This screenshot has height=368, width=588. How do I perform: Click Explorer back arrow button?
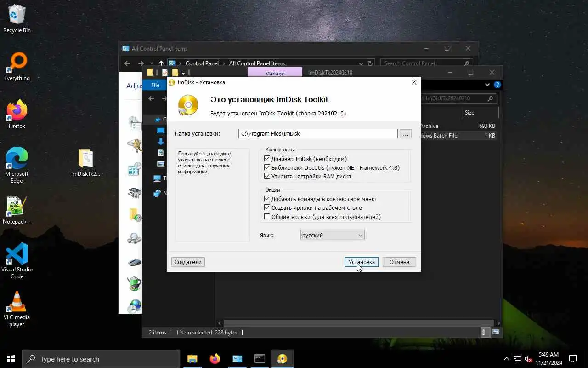[x=151, y=98]
